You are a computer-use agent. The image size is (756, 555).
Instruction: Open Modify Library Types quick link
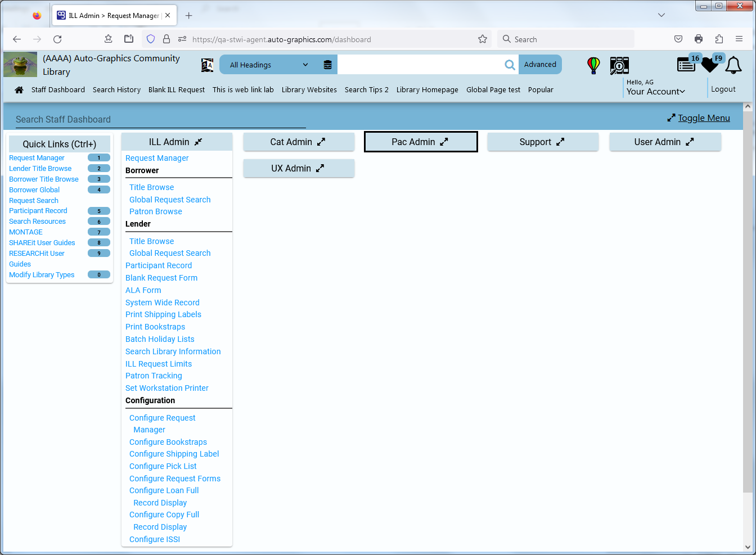42,275
